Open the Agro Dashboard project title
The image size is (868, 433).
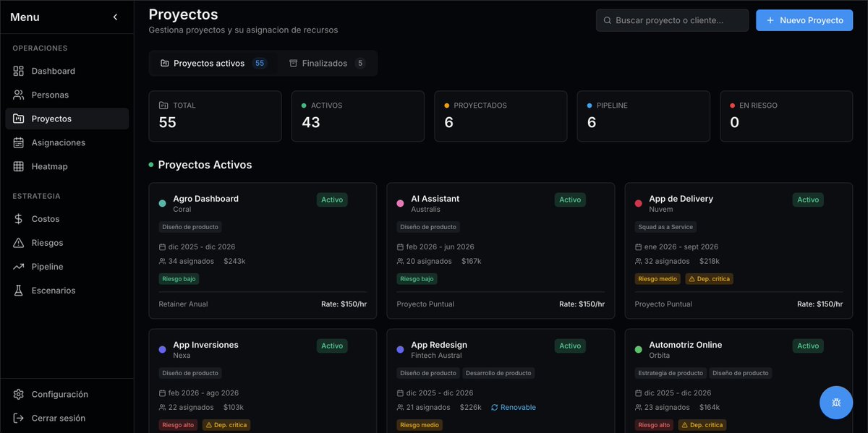pyautogui.click(x=205, y=199)
